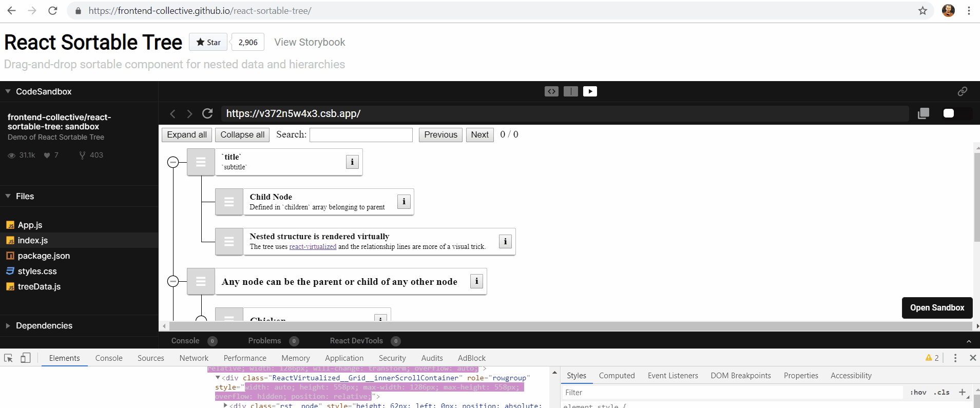Screen dimensions: 980x408
Task: Switch CodeSandbox to split view
Action: click(x=571, y=91)
